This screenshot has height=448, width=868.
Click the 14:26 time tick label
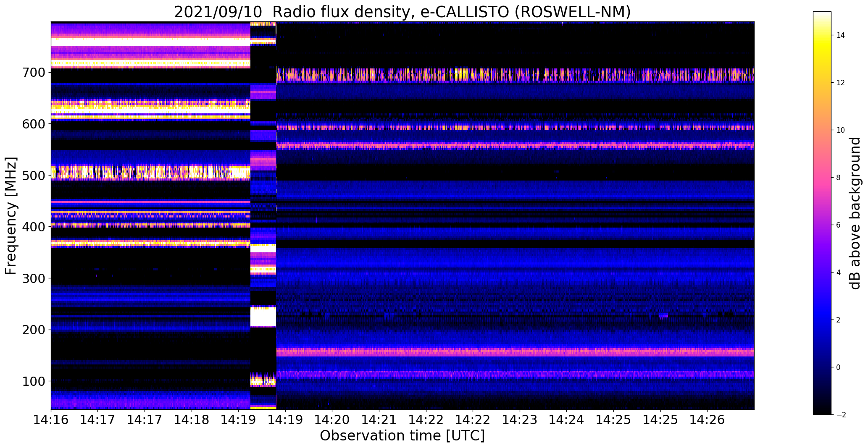(708, 420)
